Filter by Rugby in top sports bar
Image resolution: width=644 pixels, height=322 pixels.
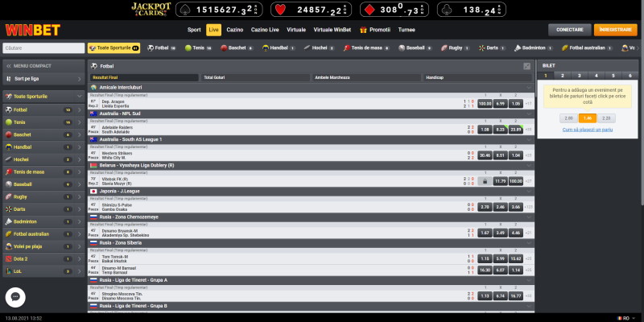(x=456, y=48)
